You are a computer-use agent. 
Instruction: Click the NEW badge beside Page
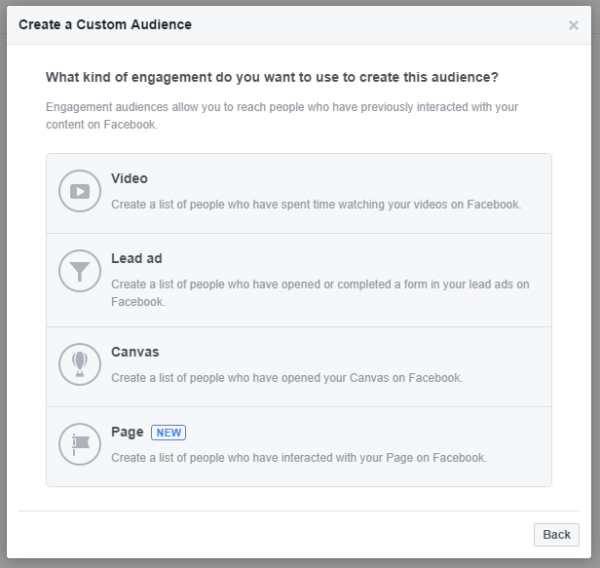click(x=168, y=433)
